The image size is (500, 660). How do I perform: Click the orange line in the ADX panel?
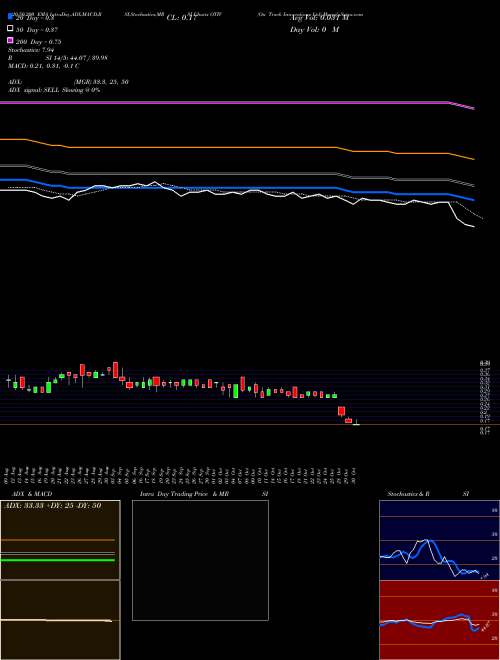(x=58, y=540)
